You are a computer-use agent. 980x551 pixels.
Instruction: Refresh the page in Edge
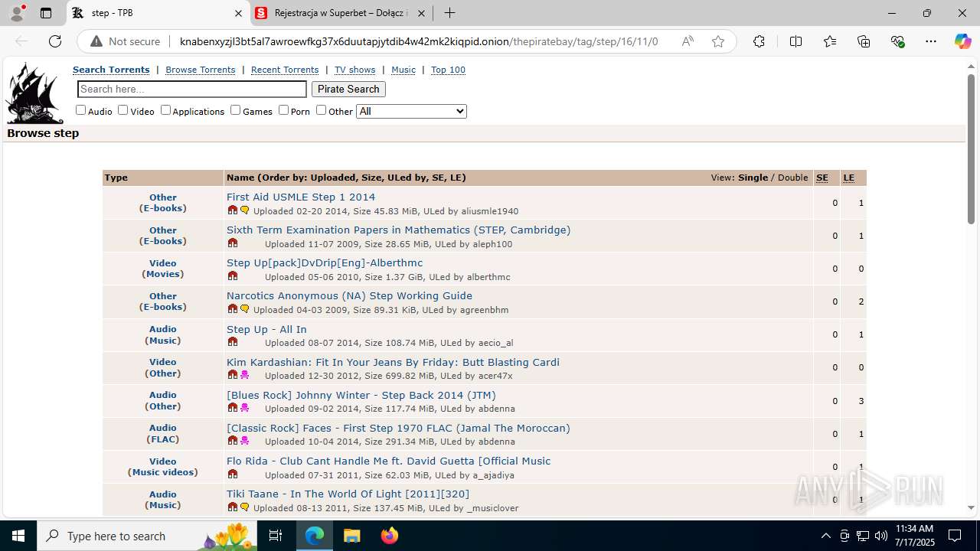point(55,41)
